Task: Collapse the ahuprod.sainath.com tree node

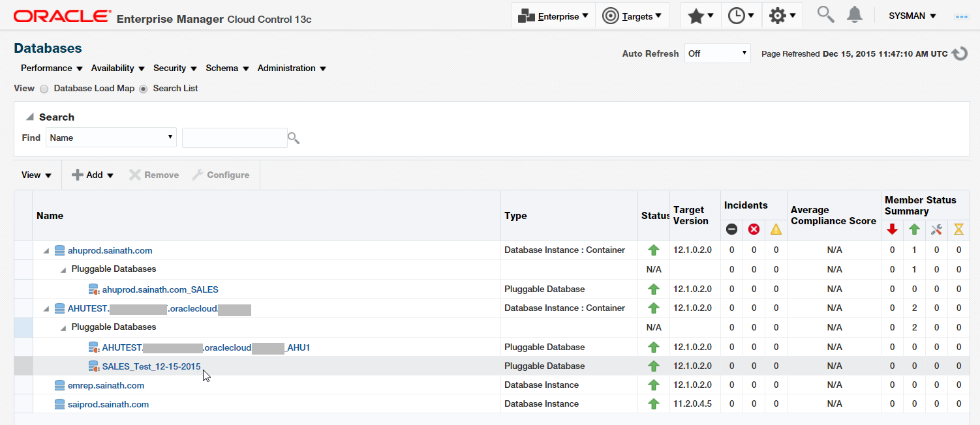Action: pos(46,250)
